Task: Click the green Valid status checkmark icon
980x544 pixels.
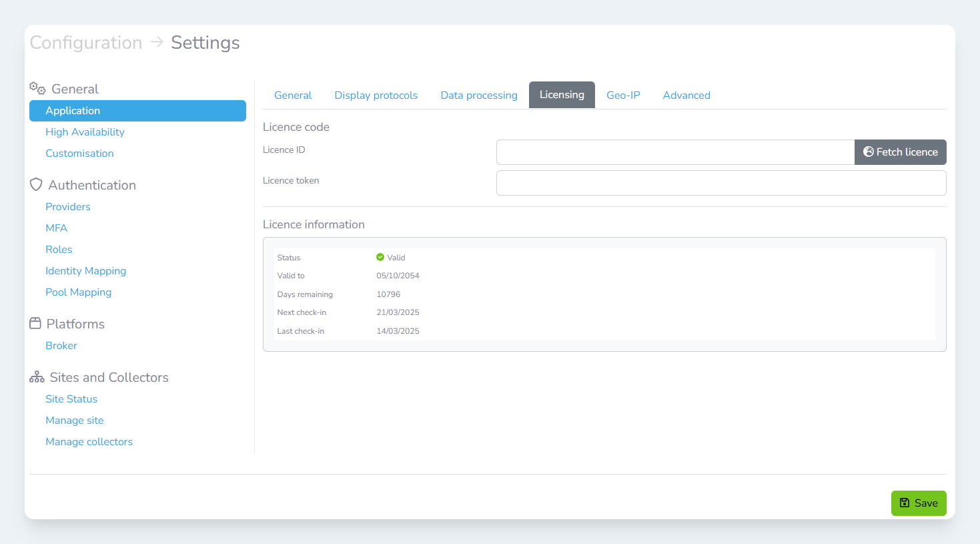Action: (x=380, y=257)
